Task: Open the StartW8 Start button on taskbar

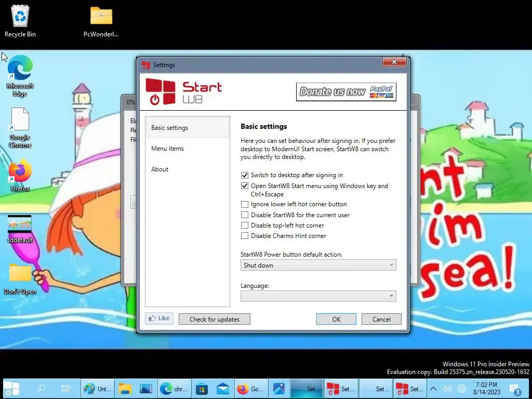Action: [11, 389]
